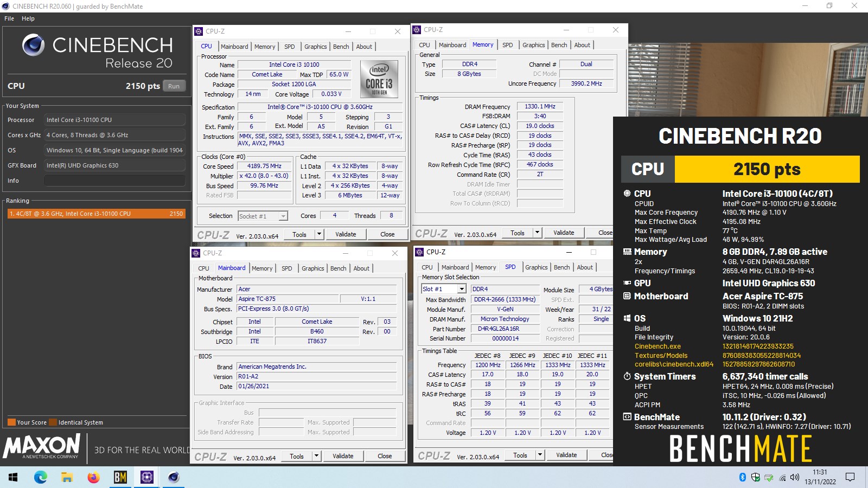This screenshot has height=488, width=868.
Task: Click the DRAM Frequency value 1330.1 MHz
Action: 540,107
